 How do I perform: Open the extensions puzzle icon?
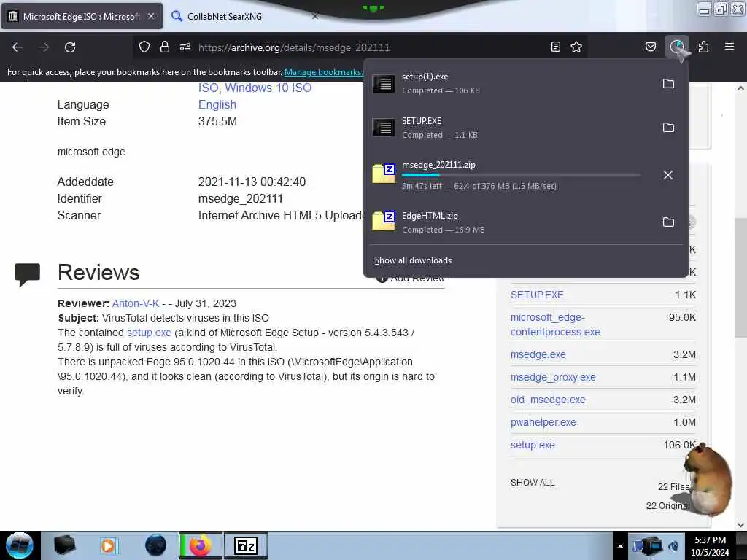(x=703, y=47)
